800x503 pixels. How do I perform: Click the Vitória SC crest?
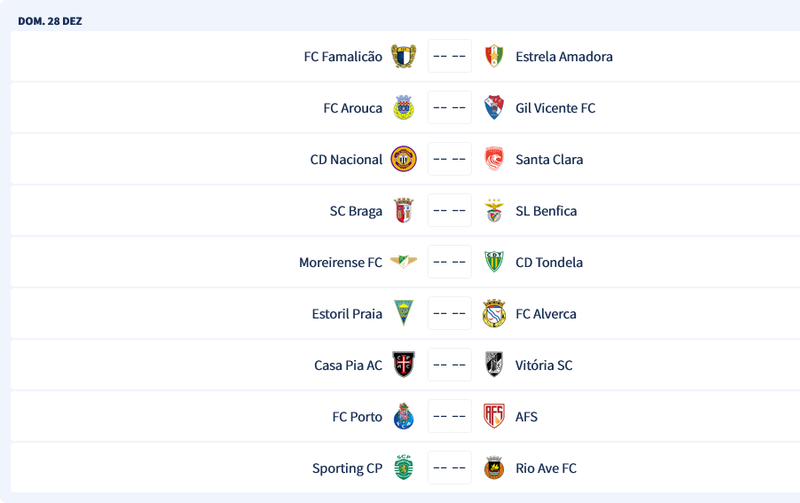click(494, 365)
